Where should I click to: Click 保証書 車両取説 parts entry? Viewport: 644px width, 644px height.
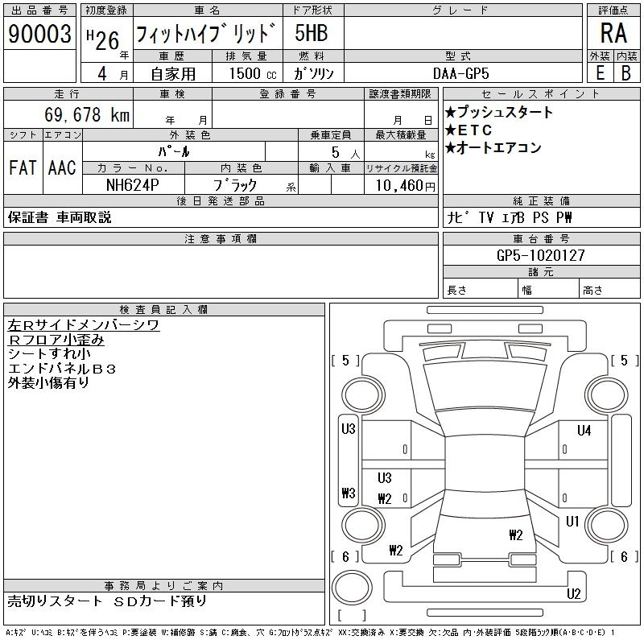60,217
